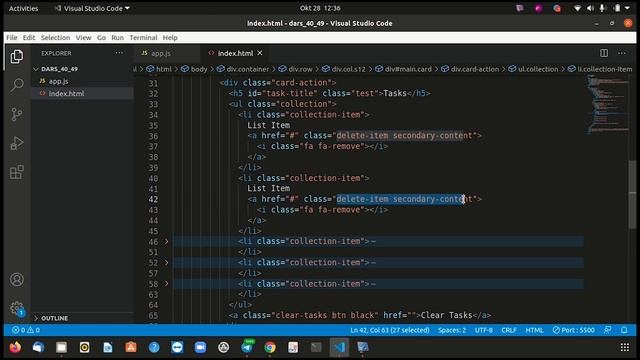Open Explorer Views and More Actions ellipsis
This screenshot has height=360, width=640.
point(119,53)
